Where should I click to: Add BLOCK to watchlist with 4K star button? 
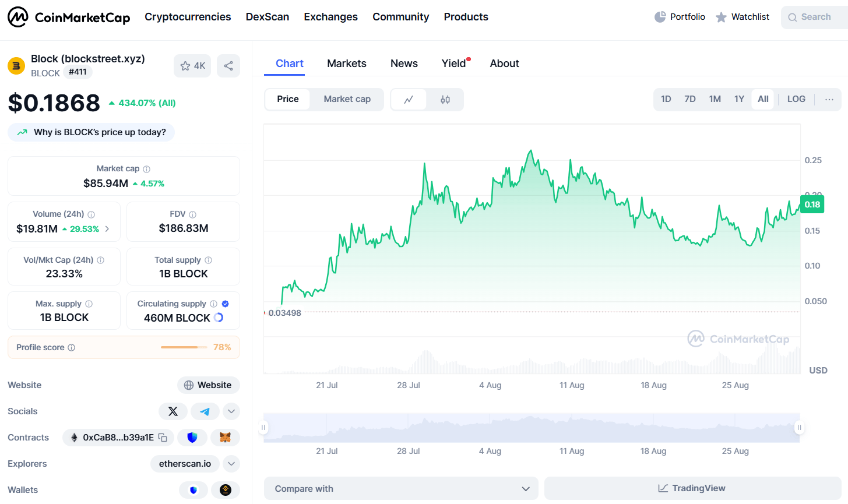click(192, 66)
